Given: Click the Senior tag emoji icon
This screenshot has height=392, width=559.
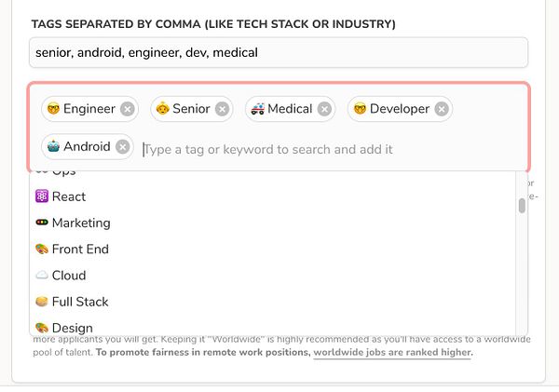Looking at the screenshot, I should point(162,109).
